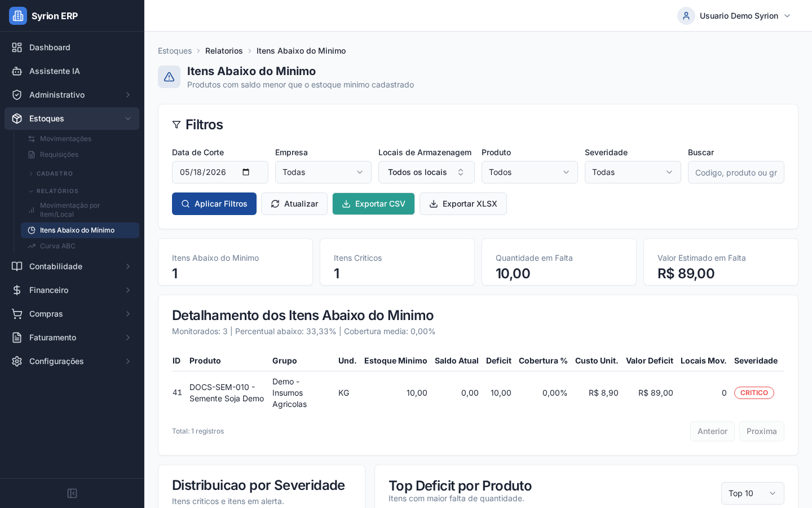
Task: Click the Estoques box icon
Action: (17, 119)
